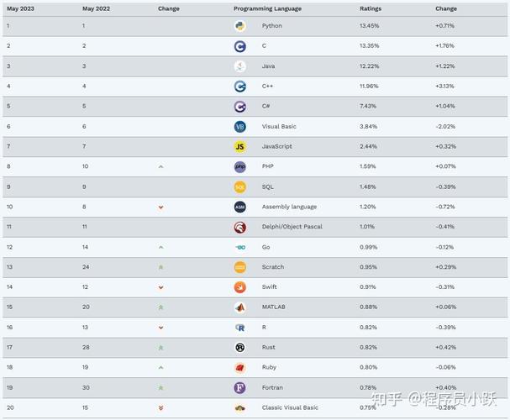Select the purple PHP logo icon
This screenshot has height=420, width=510.
[x=240, y=167]
